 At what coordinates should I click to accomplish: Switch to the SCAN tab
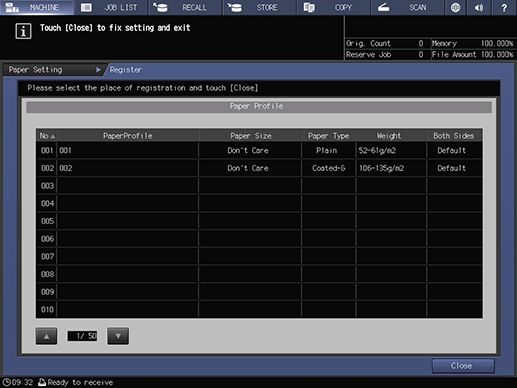(x=408, y=7)
